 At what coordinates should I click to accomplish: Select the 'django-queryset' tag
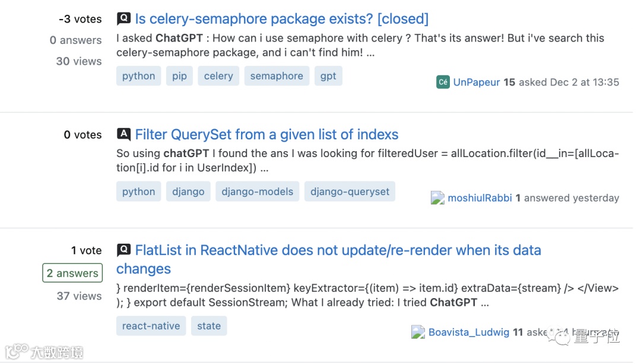(350, 191)
